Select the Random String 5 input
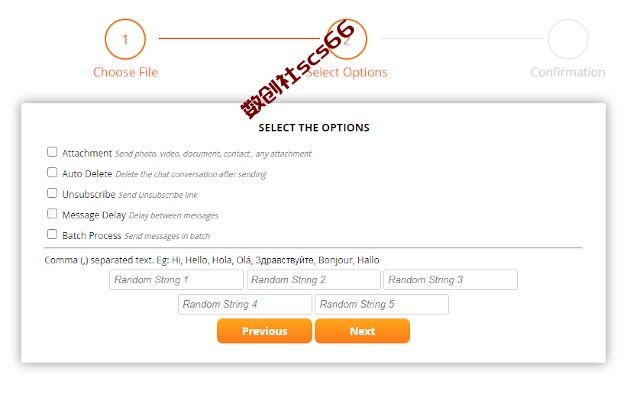 [382, 304]
